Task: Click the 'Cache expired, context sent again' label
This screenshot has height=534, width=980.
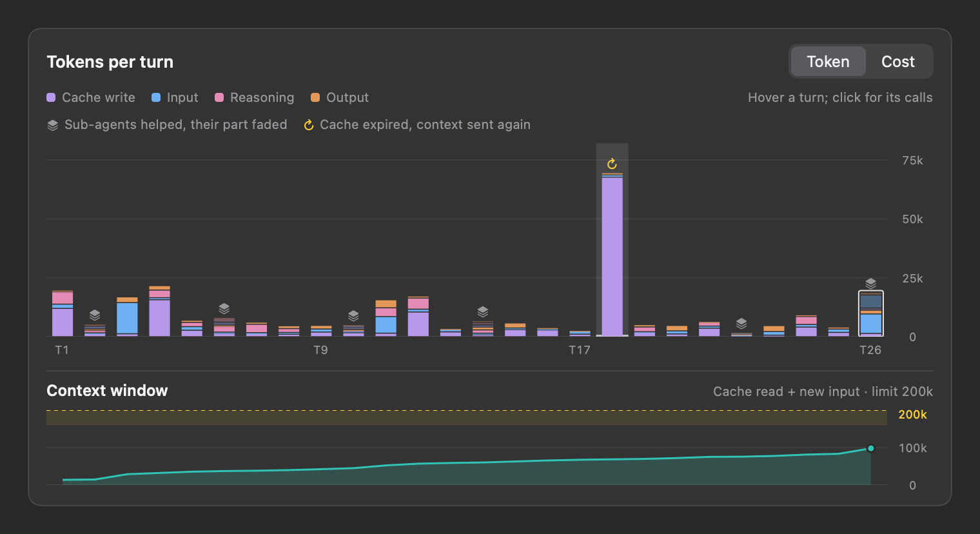Action: 425,124
